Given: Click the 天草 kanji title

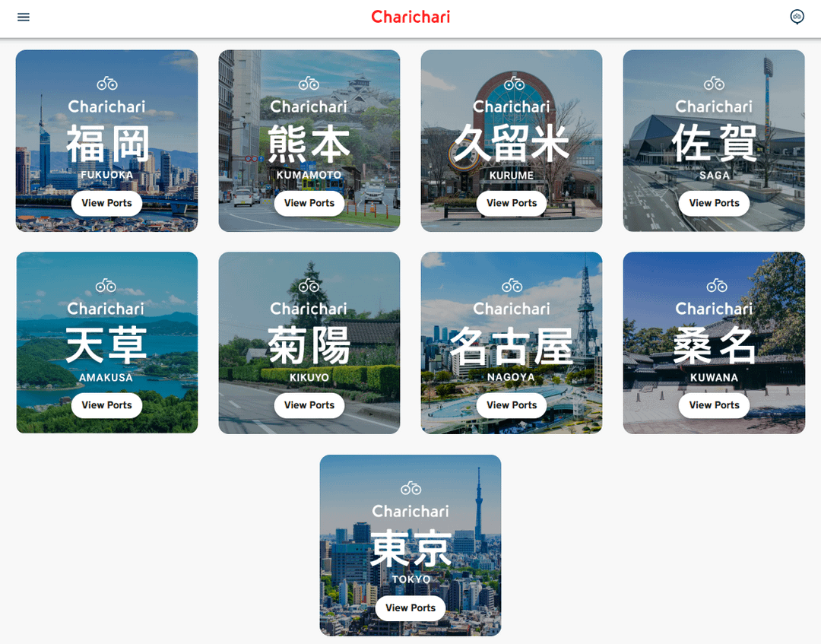Looking at the screenshot, I should pos(107,345).
